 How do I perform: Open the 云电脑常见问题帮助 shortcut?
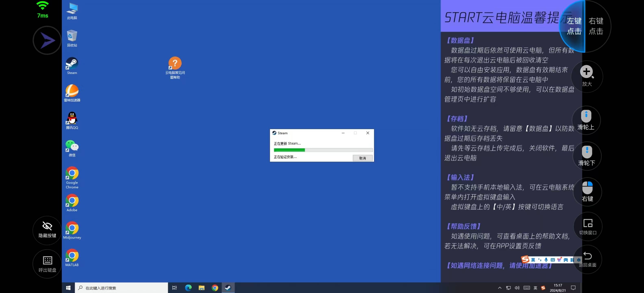175,63
